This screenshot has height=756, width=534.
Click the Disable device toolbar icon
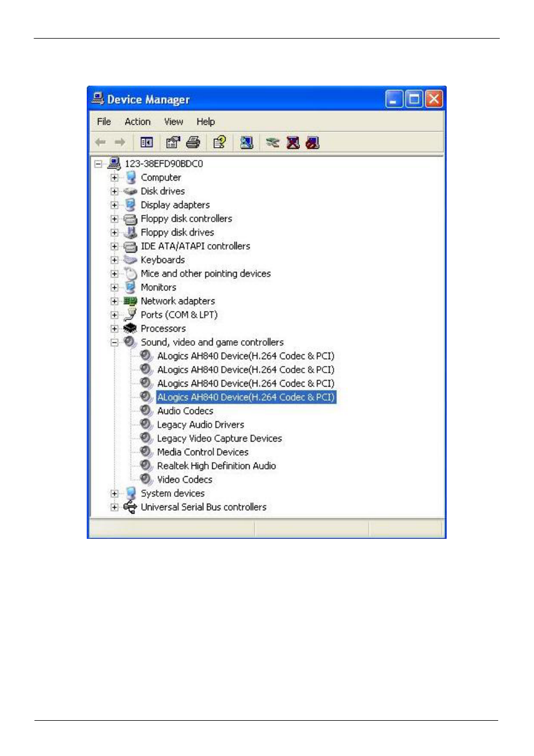click(312, 143)
